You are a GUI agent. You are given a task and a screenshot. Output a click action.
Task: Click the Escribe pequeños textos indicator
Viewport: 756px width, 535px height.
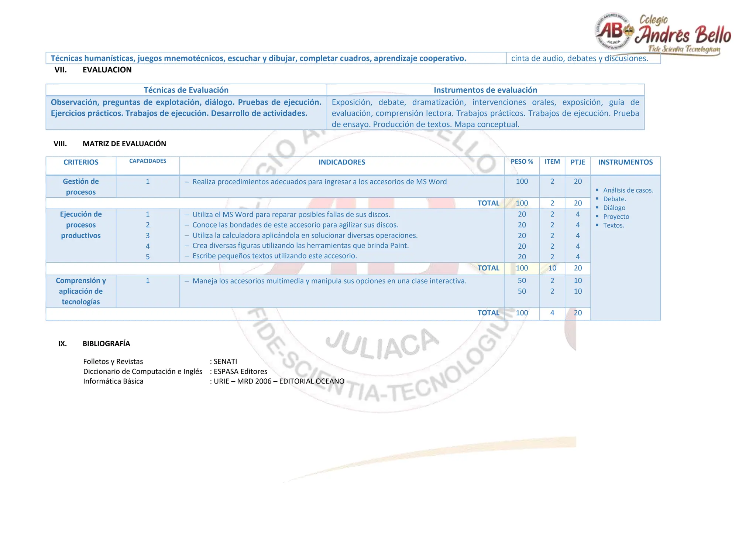(x=275, y=256)
